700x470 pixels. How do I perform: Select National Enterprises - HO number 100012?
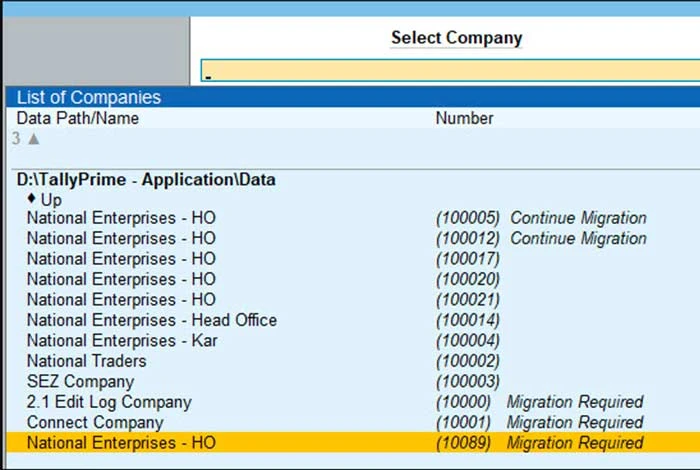point(353,238)
